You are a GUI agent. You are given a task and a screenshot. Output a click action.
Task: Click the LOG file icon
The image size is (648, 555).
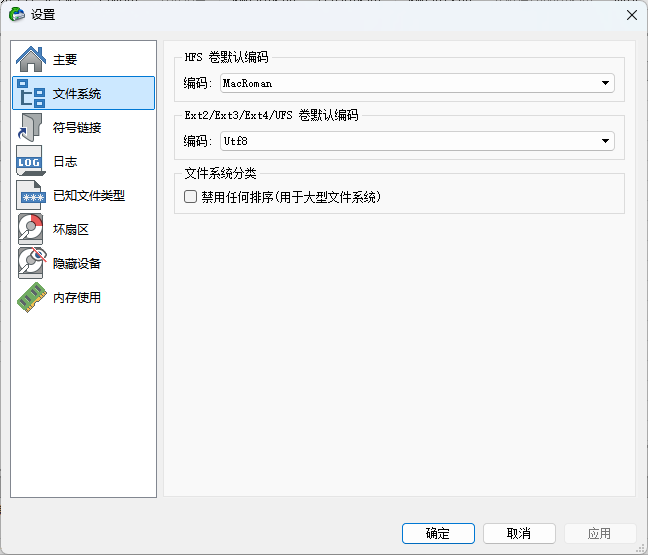[31, 161]
